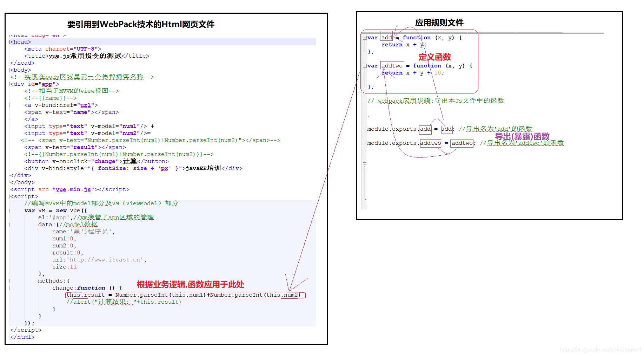Click the input line with v-model="num1"

point(89,126)
